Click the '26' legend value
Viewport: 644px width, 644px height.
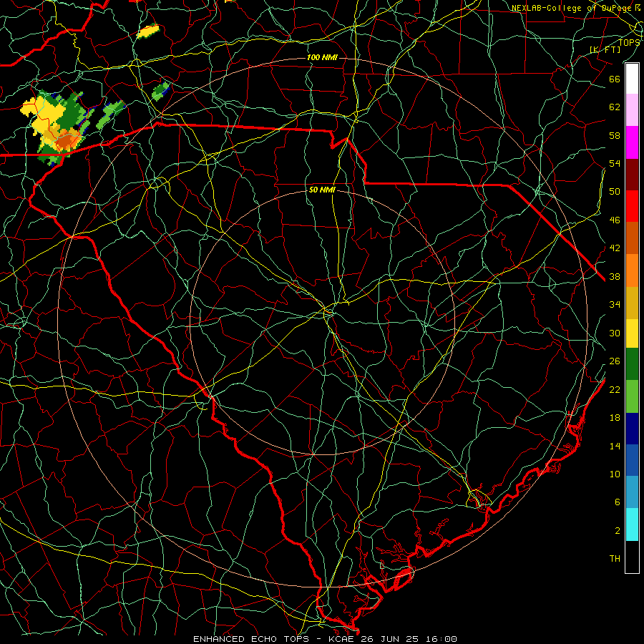(615, 361)
